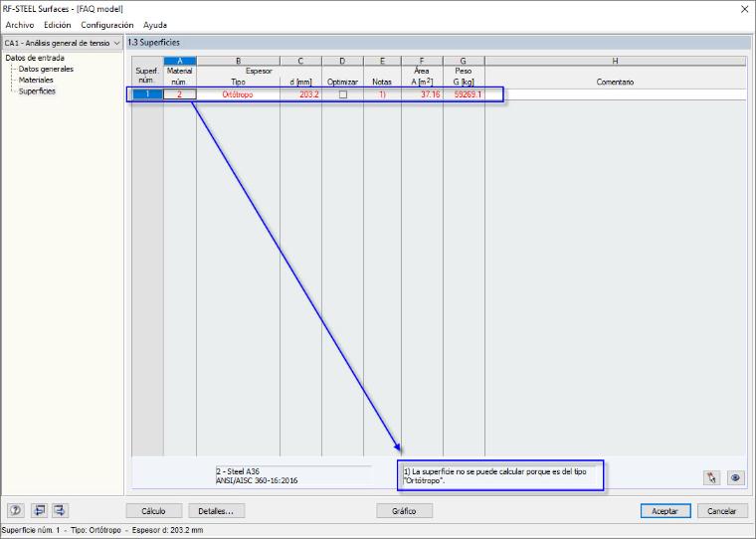Image resolution: width=756 pixels, height=539 pixels.
Task: Click the Cálculo button
Action: pos(154,511)
